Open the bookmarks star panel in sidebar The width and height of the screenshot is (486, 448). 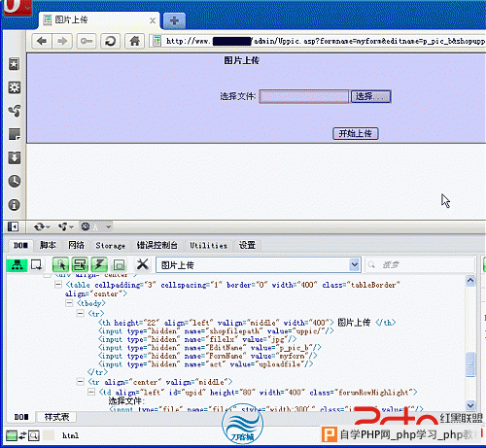[14, 64]
